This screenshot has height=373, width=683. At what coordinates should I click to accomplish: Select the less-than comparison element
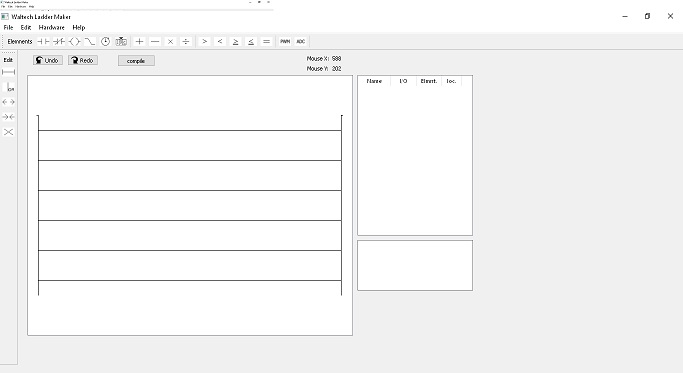click(x=220, y=41)
